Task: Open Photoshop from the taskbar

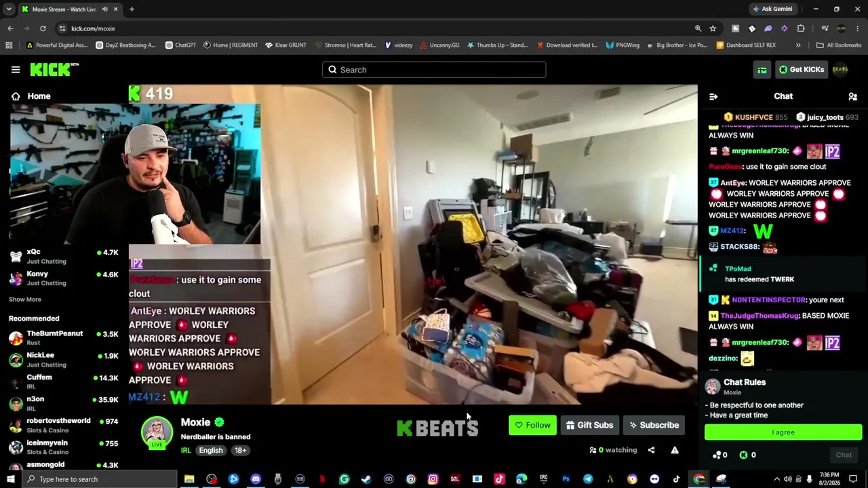Action: pos(566,479)
